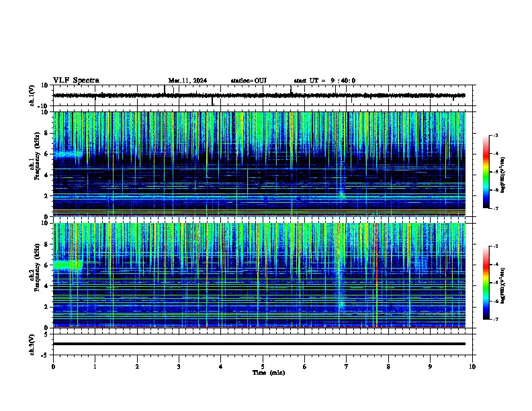Click the bright green 6 kHz band in ch.2
532x411 pixels.
pos(68,265)
